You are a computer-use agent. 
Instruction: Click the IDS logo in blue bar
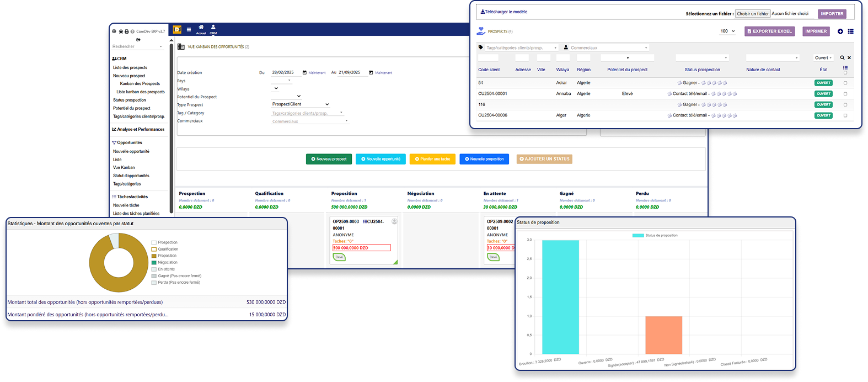pyautogui.click(x=177, y=29)
